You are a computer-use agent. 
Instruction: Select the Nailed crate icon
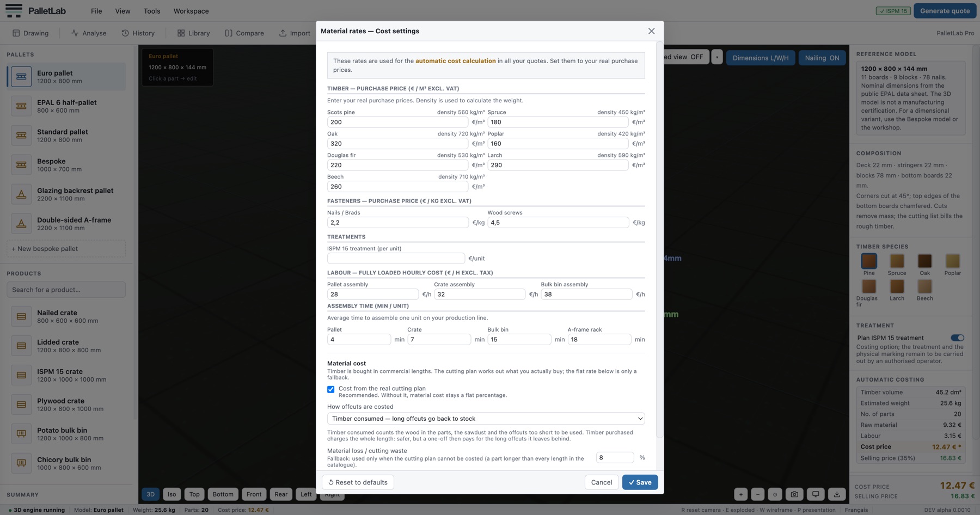pyautogui.click(x=21, y=316)
